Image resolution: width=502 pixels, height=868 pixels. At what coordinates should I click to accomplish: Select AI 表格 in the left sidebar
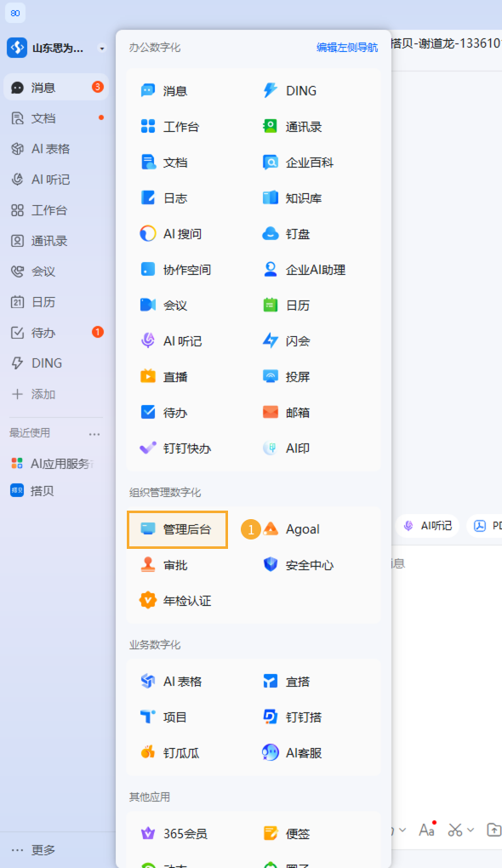[x=56, y=149]
